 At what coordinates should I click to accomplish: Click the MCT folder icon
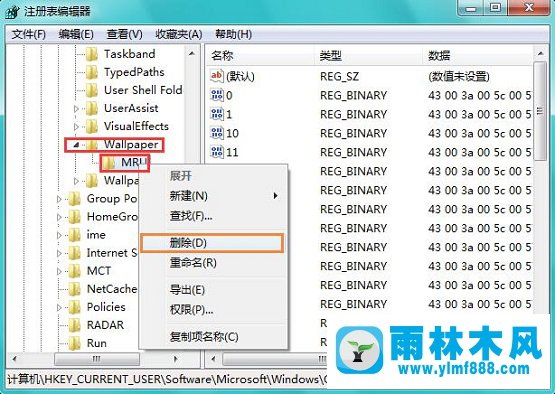[74, 271]
